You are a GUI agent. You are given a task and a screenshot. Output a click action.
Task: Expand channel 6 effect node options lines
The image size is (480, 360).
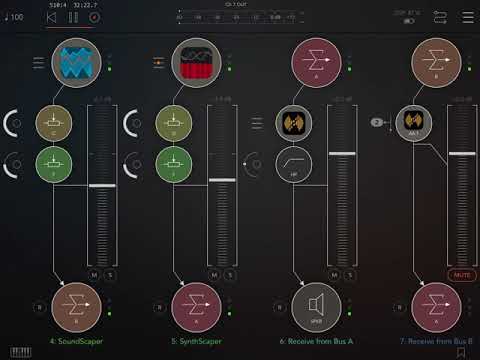(x=257, y=123)
